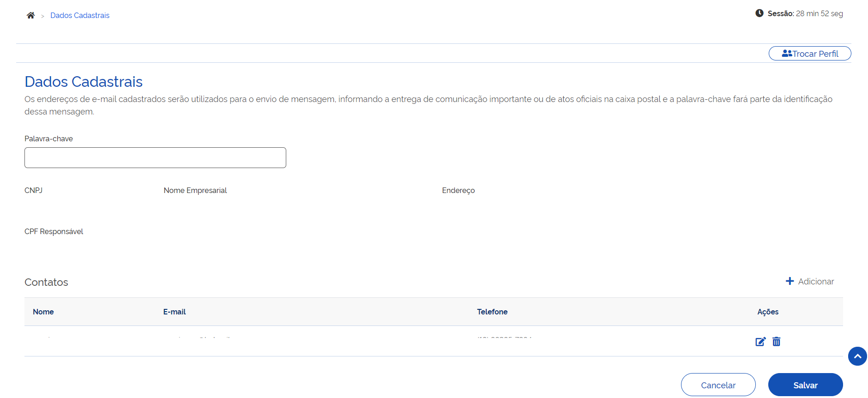Click the Sessão timer text
This screenshot has height=398, width=868.
(x=805, y=13)
